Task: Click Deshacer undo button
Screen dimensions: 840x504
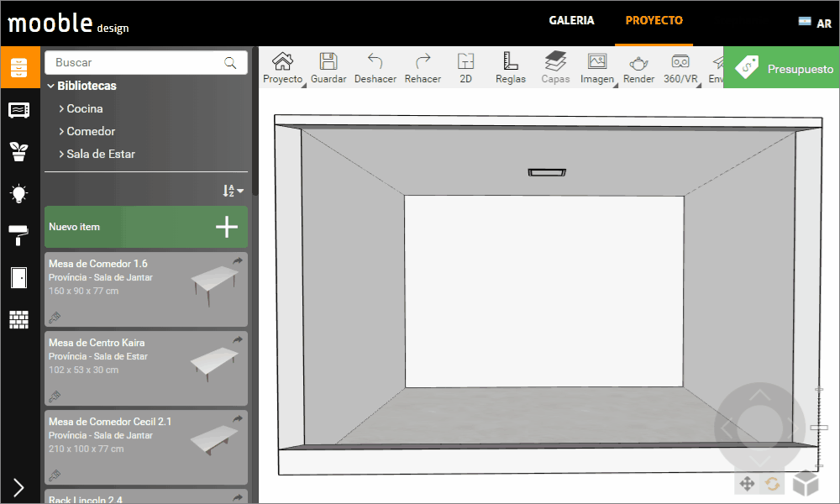Action: coord(375,68)
